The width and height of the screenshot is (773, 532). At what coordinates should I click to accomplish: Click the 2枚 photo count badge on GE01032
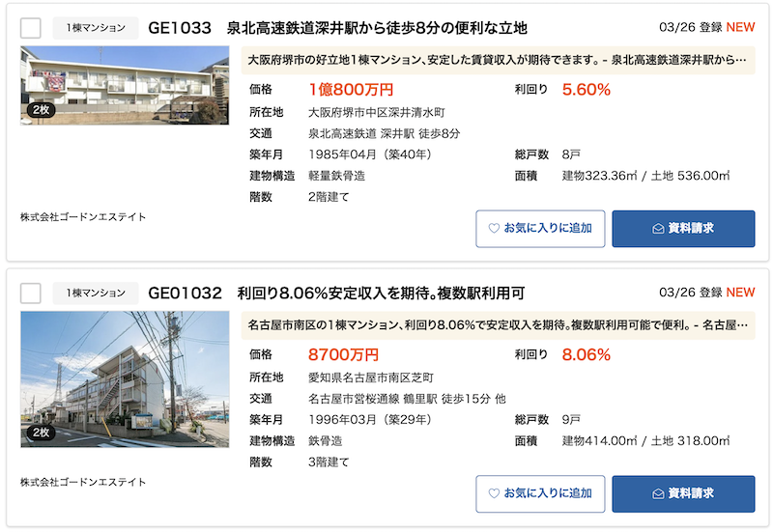pos(41,433)
